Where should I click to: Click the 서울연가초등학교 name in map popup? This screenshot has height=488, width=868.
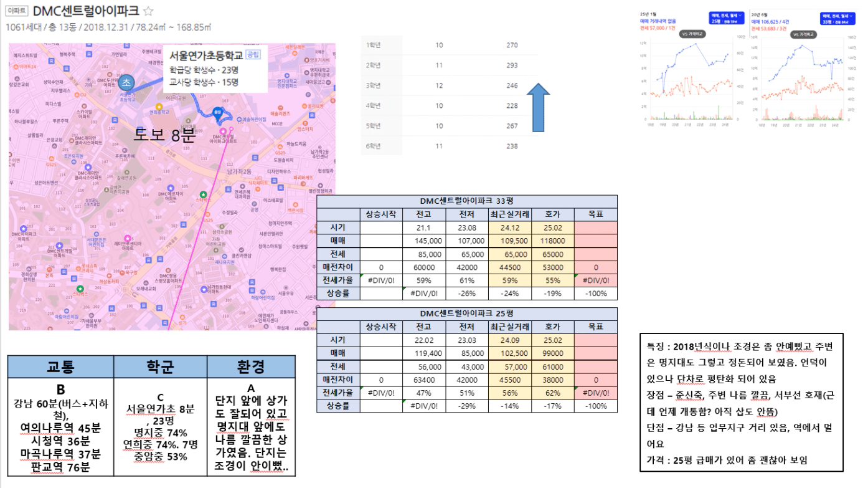click(206, 55)
